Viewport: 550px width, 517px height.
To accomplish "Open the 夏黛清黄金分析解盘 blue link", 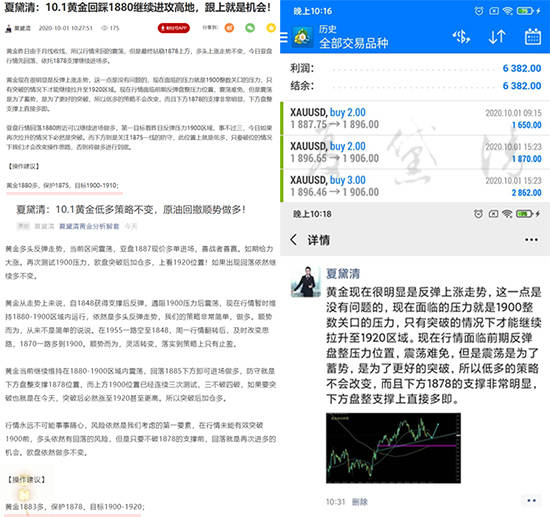I will pyautogui.click(x=89, y=226).
